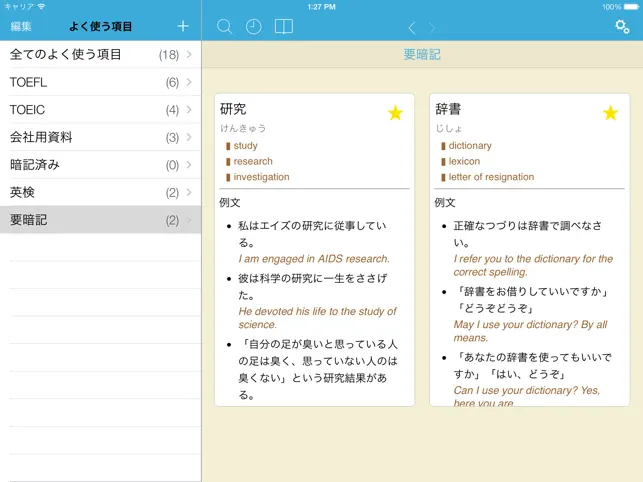Screen dimensions: 643x482
Task: Click the よく使う項目 sidebar title
Action: coord(100,27)
